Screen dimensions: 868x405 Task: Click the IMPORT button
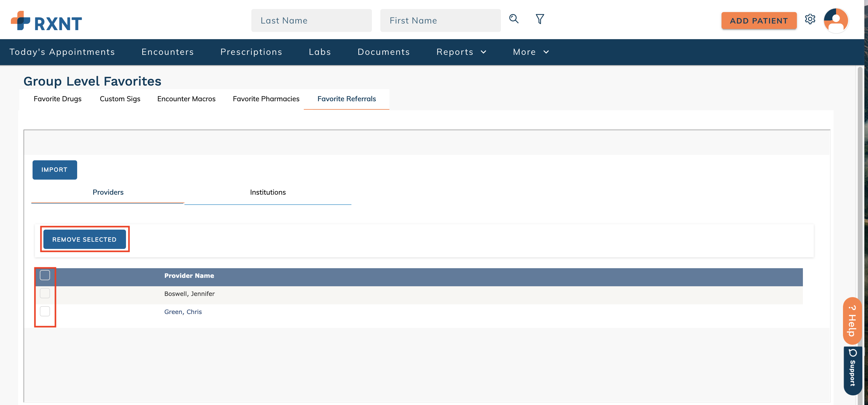coord(55,169)
